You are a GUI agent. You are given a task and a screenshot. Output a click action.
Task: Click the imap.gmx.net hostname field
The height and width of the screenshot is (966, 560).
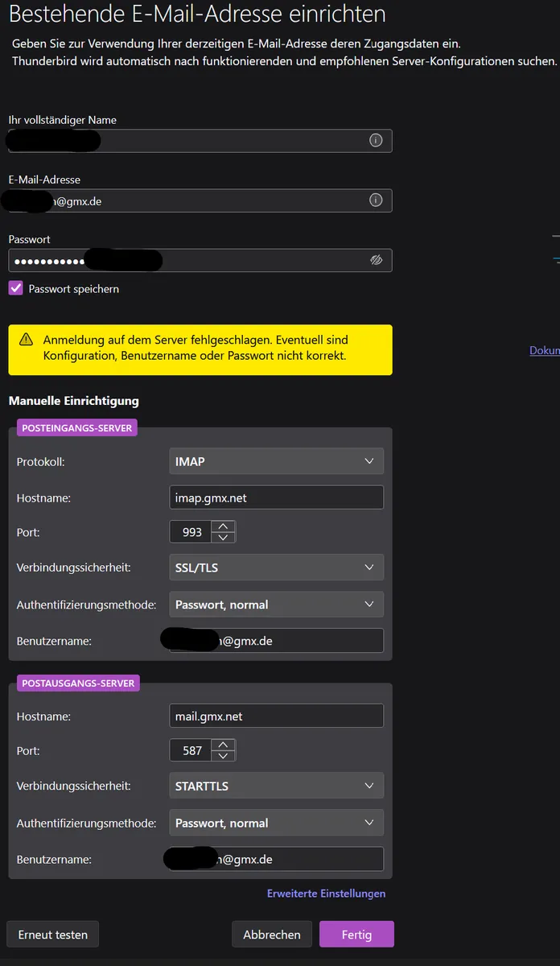tap(277, 497)
